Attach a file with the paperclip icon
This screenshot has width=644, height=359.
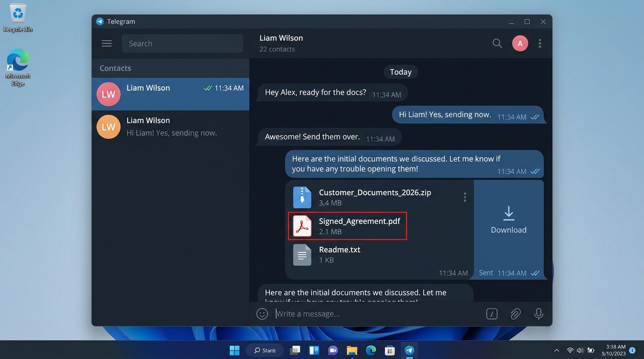[x=515, y=314]
